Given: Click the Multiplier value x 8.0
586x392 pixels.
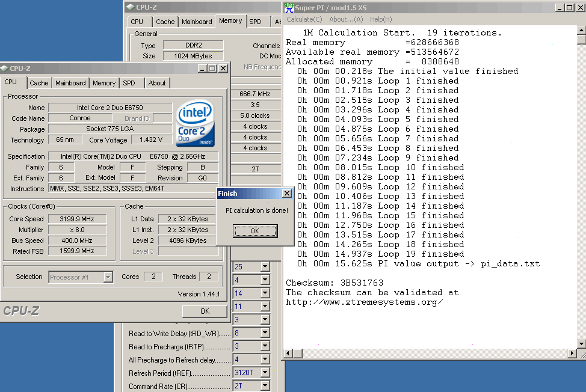Looking at the screenshot, I should pyautogui.click(x=77, y=230).
